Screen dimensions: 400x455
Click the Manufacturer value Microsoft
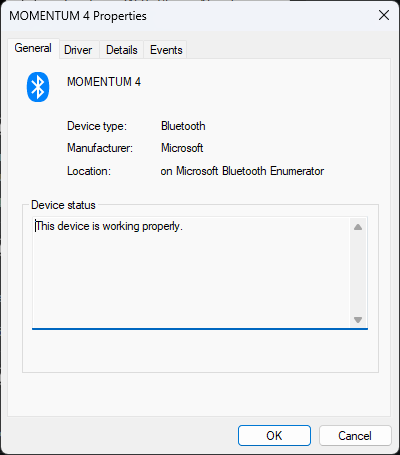(182, 148)
